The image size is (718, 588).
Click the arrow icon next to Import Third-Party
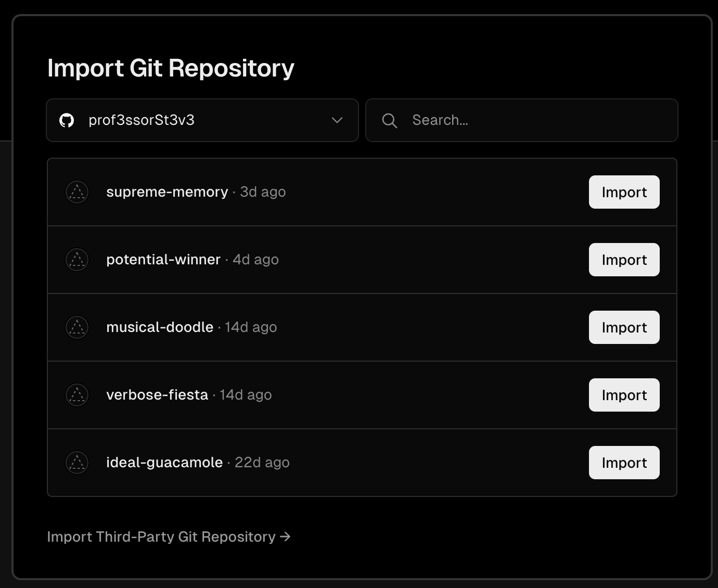(285, 536)
